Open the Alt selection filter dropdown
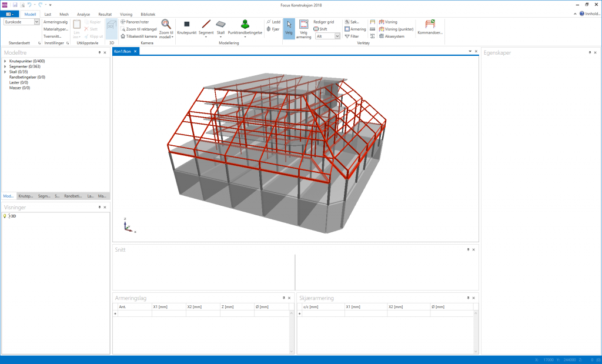This screenshot has height=364, width=602. coord(337,36)
